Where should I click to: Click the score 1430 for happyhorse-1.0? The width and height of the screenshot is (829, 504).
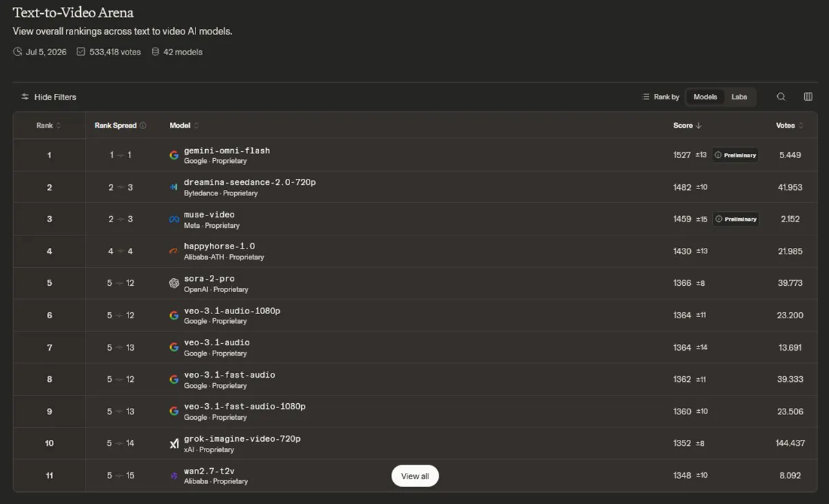[682, 251]
